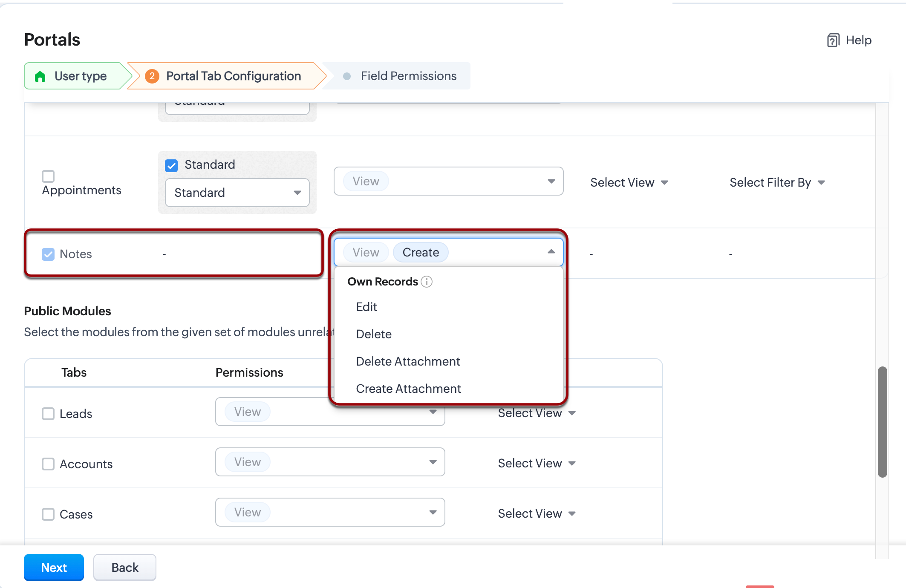Click the Portals page title

(52, 40)
